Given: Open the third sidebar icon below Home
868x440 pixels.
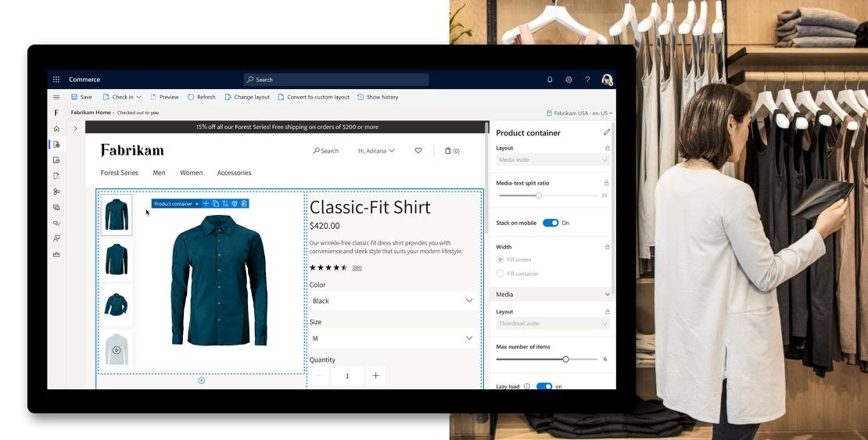Looking at the screenshot, I should (56, 176).
